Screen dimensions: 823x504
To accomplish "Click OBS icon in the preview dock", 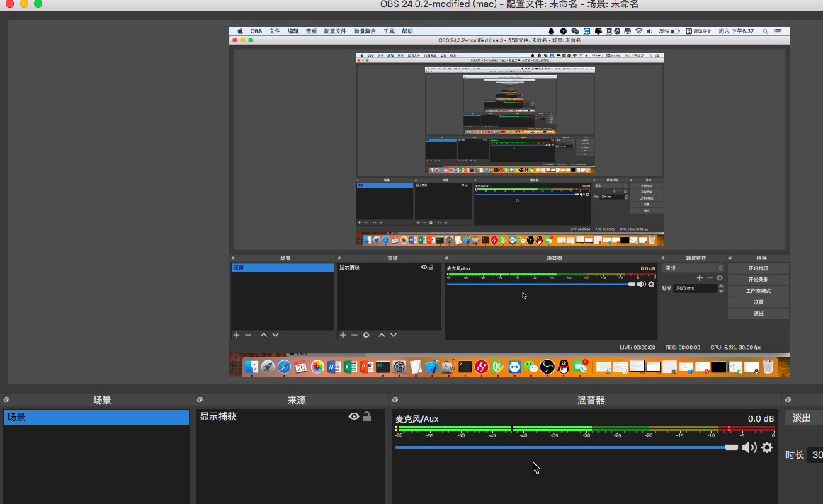I will (547, 367).
